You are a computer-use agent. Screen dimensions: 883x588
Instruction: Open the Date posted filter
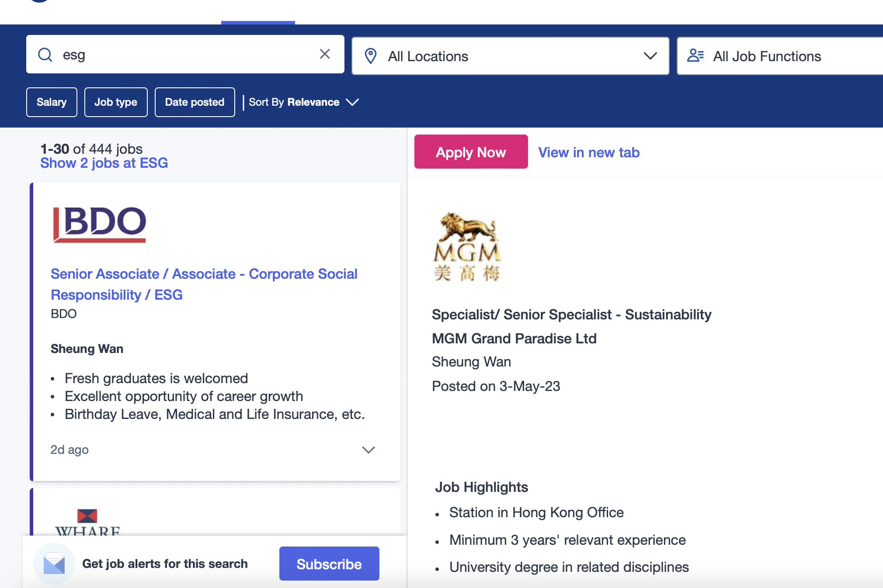tap(195, 102)
